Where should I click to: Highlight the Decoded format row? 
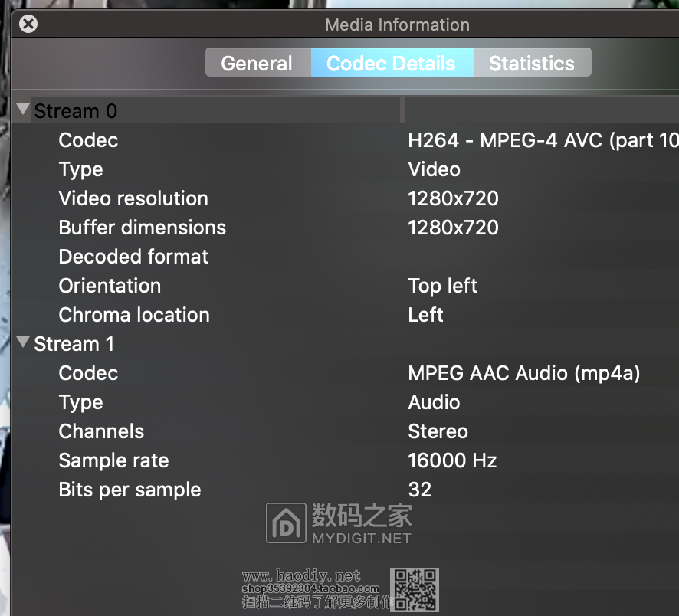[x=133, y=257]
